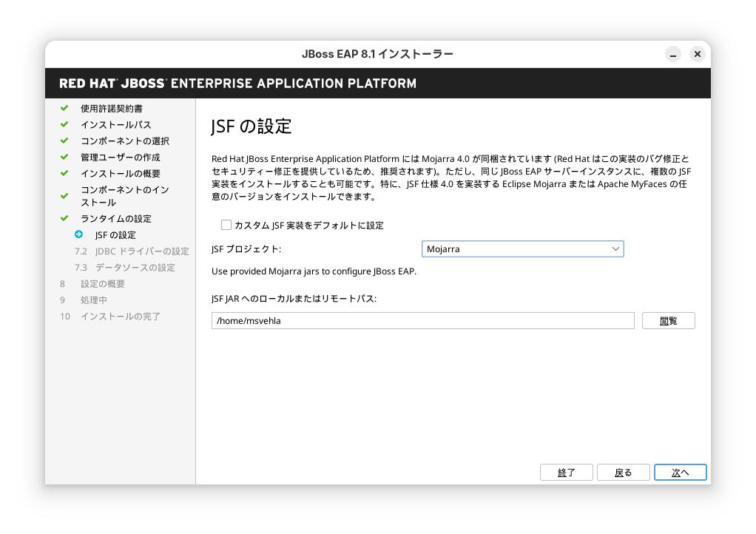Minimize the JBoss EAP installer window
The height and width of the screenshot is (534, 756).
point(673,54)
